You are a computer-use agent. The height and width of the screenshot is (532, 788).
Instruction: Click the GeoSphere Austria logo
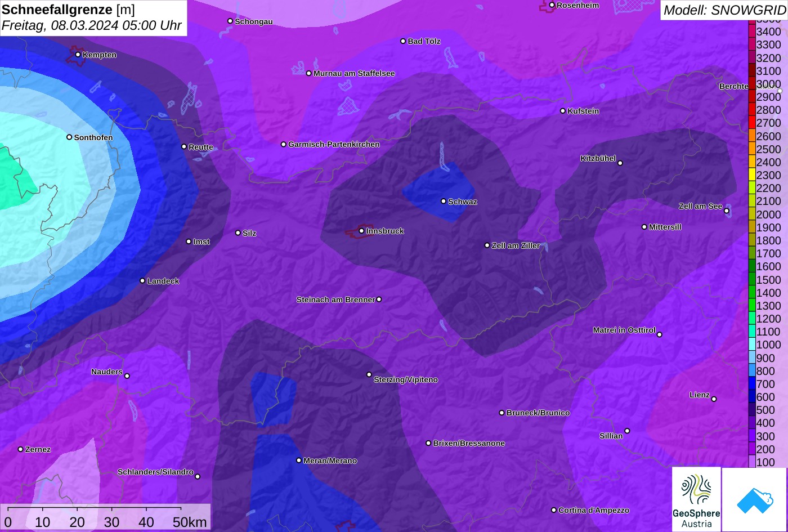pos(696,499)
